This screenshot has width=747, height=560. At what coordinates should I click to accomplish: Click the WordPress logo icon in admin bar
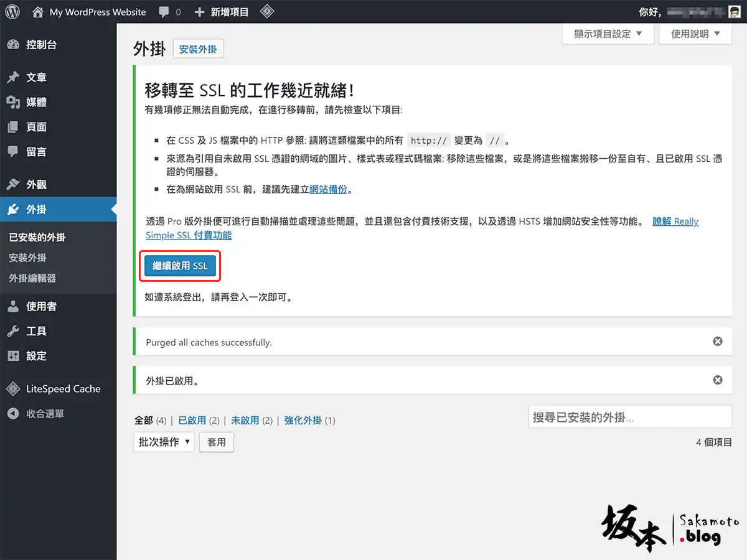pos(12,12)
